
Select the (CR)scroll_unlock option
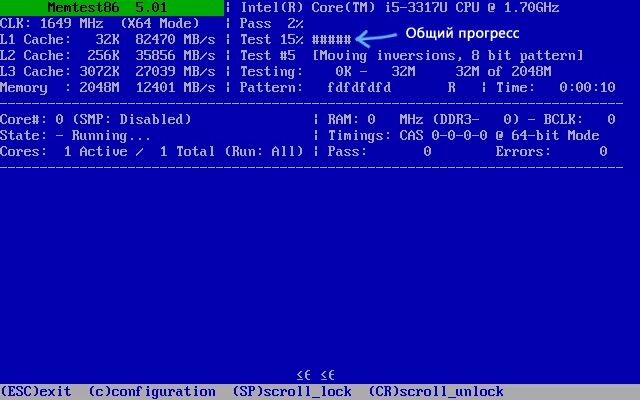point(436,391)
